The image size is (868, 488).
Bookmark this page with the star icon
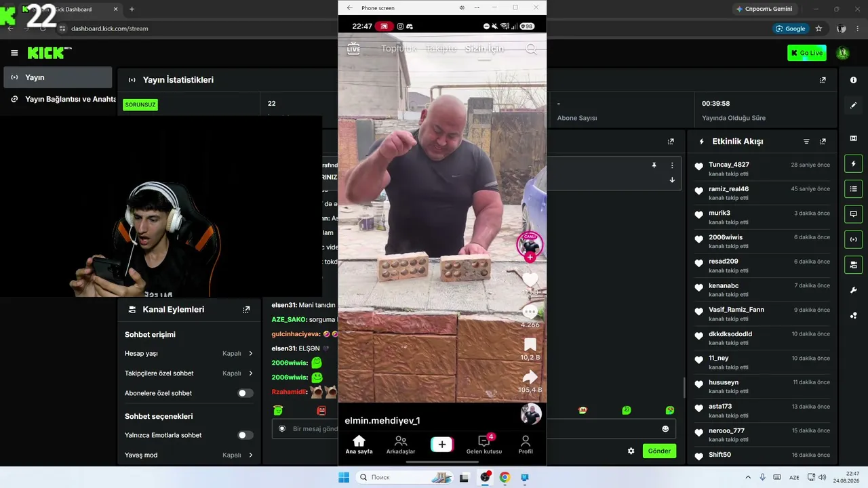coord(818,28)
